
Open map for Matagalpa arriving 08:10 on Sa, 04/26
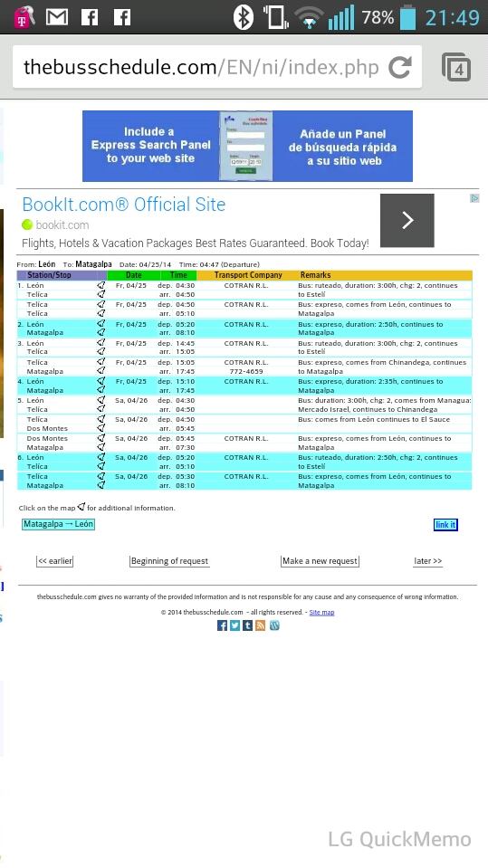100,485
